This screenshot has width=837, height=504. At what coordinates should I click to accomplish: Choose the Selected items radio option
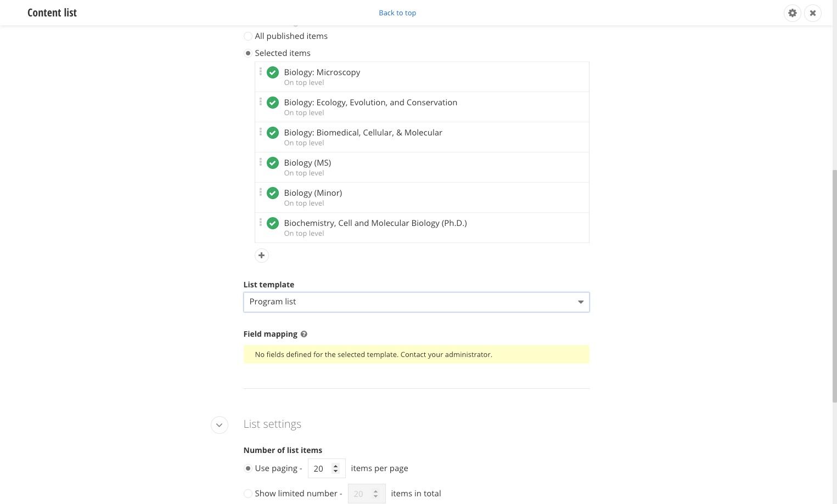(x=248, y=53)
